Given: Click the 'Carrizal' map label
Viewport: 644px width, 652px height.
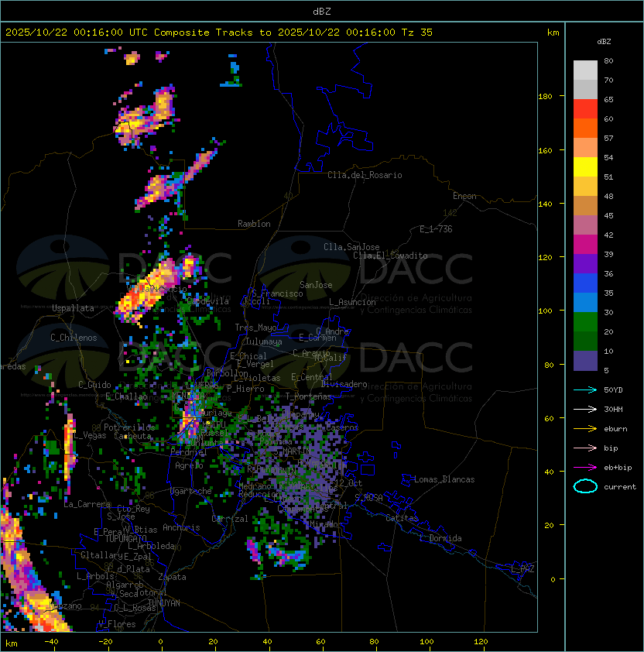Looking at the screenshot, I should 230,519.
